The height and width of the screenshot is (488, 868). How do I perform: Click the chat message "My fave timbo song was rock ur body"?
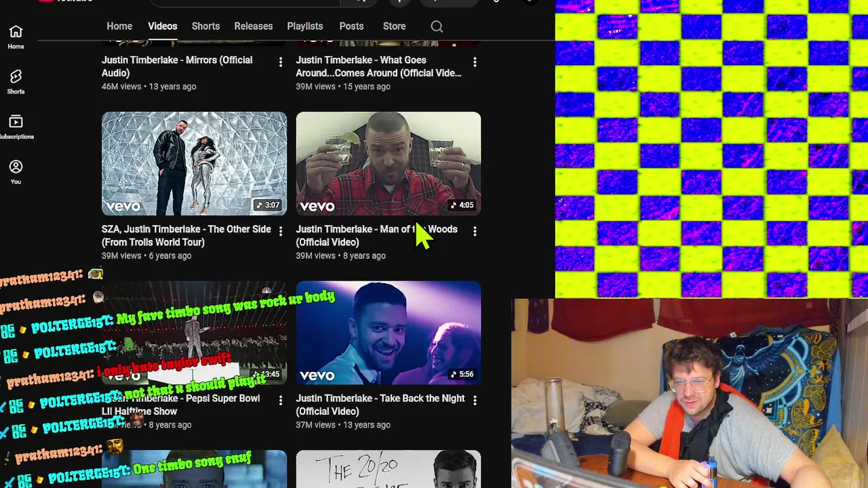(226, 308)
